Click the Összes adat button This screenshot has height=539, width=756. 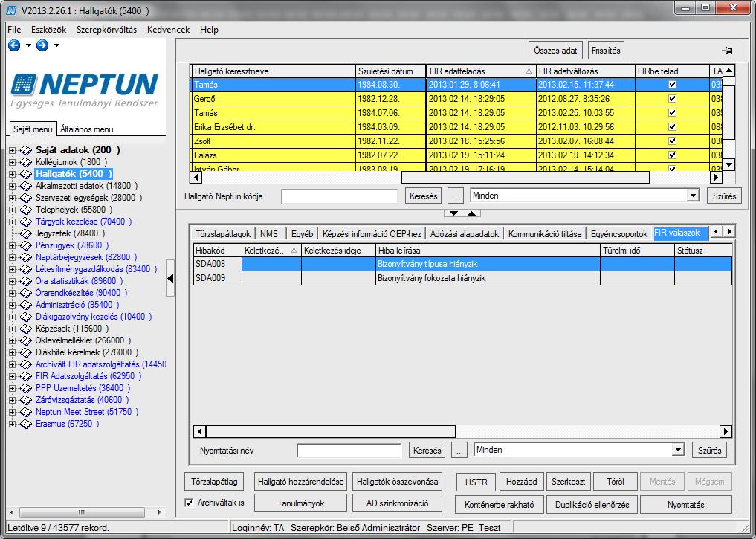pyautogui.click(x=555, y=50)
